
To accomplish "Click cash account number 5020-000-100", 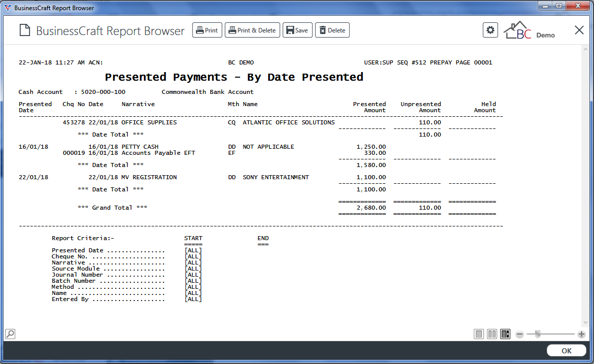I will tap(103, 92).
